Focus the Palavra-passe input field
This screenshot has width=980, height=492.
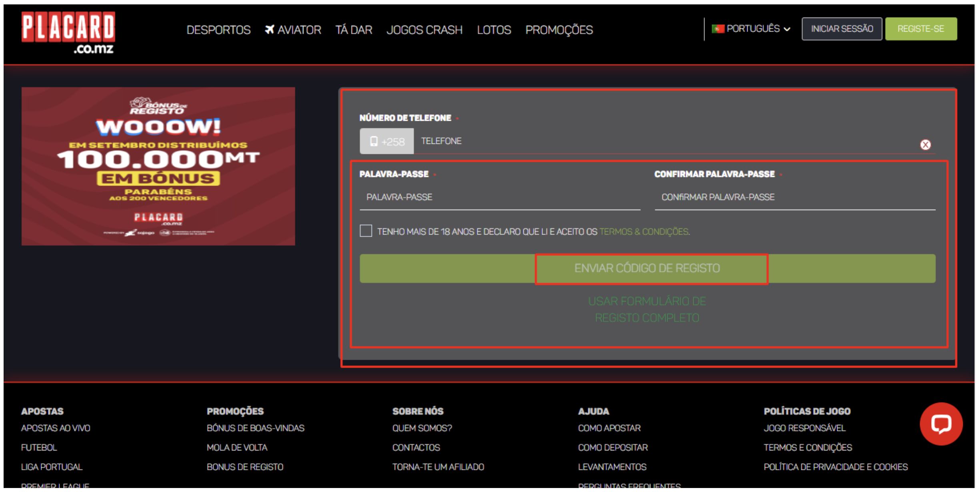pyautogui.click(x=500, y=197)
